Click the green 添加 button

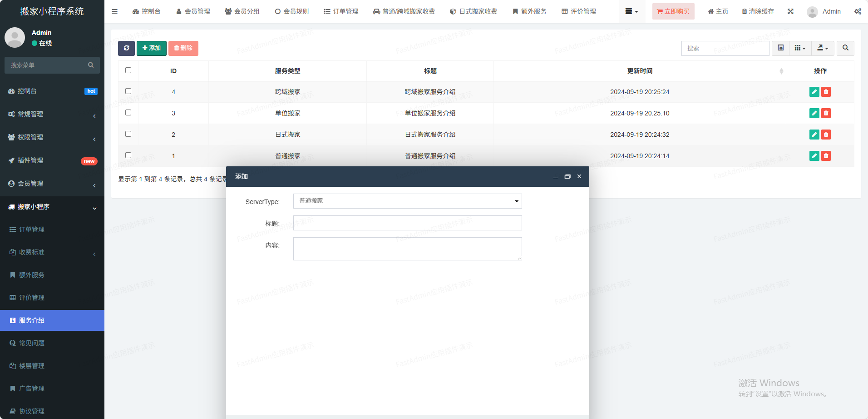tap(152, 48)
